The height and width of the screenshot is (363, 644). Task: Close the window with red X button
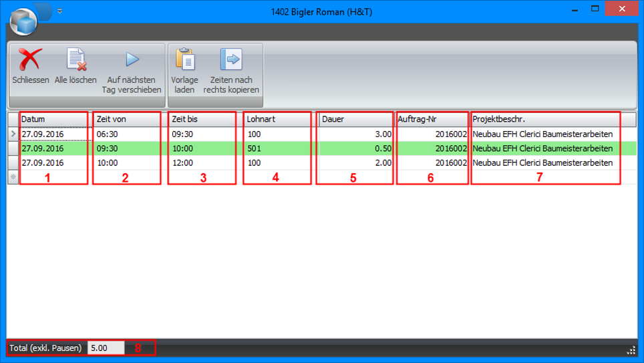coord(622,9)
